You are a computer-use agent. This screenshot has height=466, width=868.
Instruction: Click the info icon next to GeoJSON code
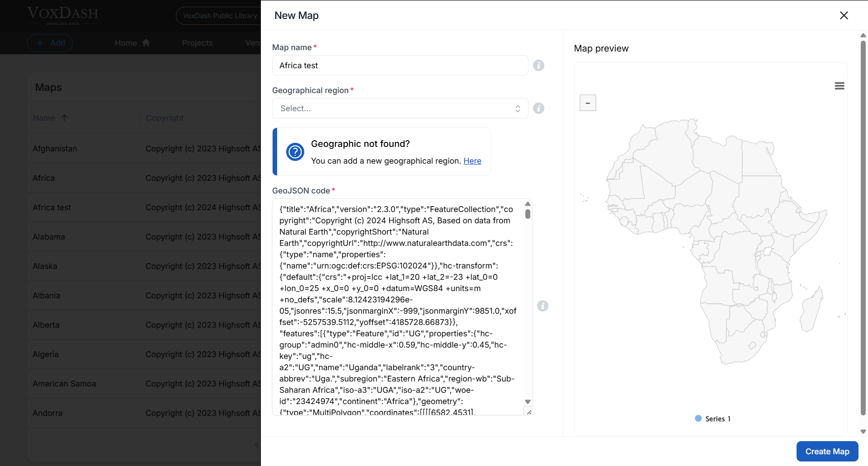coord(543,306)
